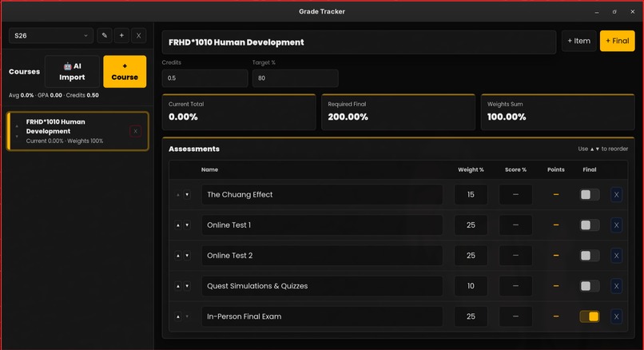Click the Current Total 0.00% card
This screenshot has width=644, height=350.
[x=239, y=112]
